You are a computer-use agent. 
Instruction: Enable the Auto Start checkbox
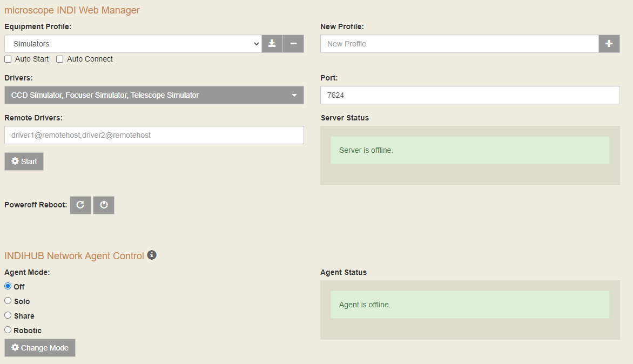coord(8,59)
